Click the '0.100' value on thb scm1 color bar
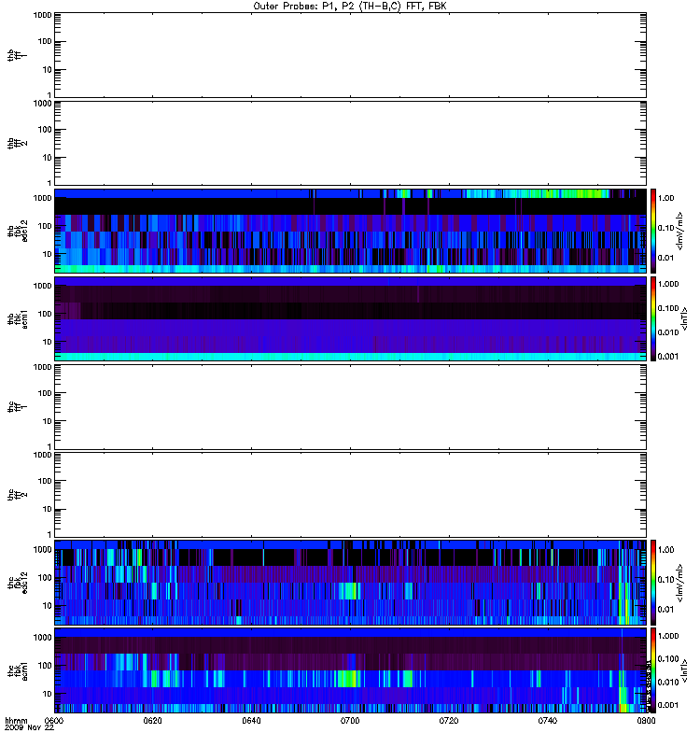This screenshot has height=747, width=700. point(668,308)
